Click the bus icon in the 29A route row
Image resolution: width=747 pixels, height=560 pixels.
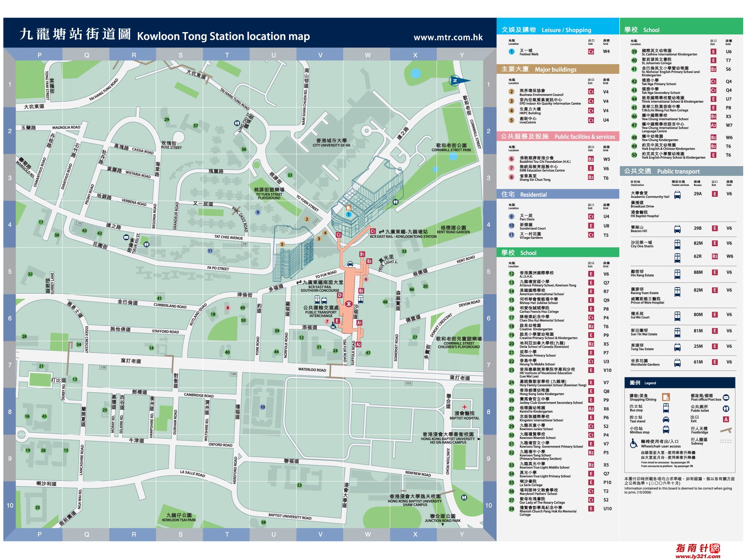pyautogui.click(x=677, y=195)
